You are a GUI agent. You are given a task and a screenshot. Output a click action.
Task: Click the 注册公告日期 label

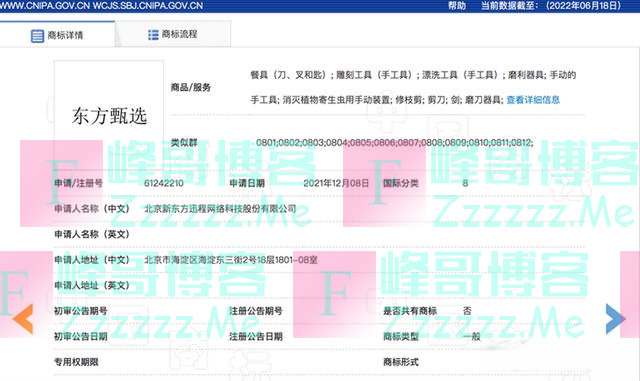point(256,336)
